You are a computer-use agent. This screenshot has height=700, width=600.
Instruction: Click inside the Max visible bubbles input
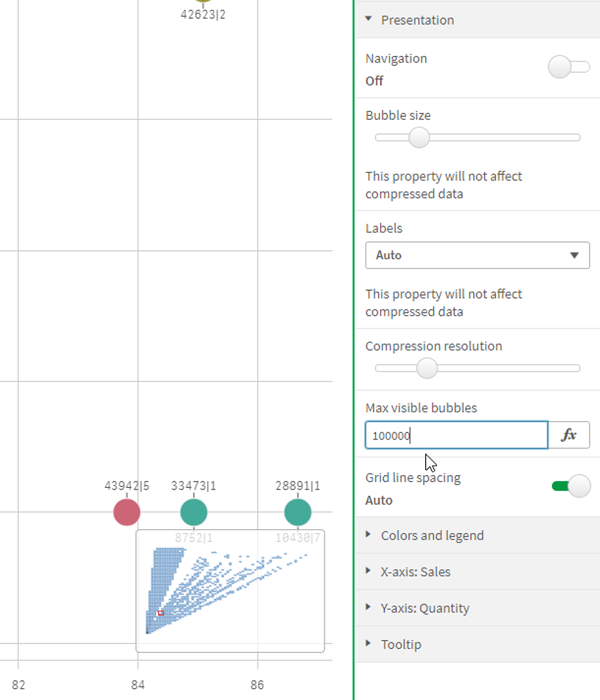pos(456,435)
